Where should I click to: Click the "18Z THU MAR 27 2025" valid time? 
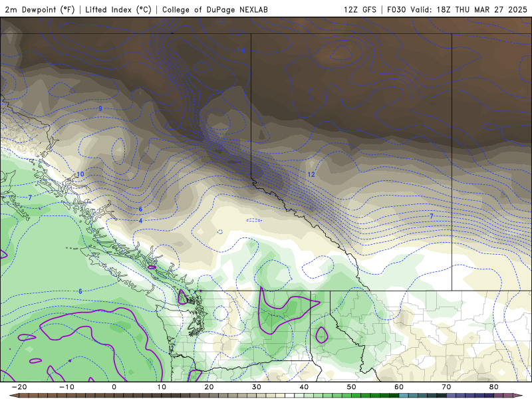(481, 9)
